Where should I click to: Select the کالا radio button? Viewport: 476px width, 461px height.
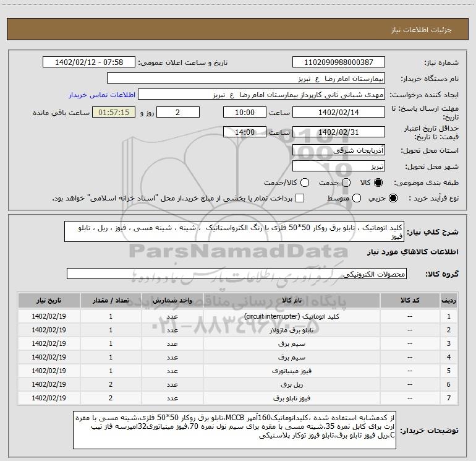point(378,183)
